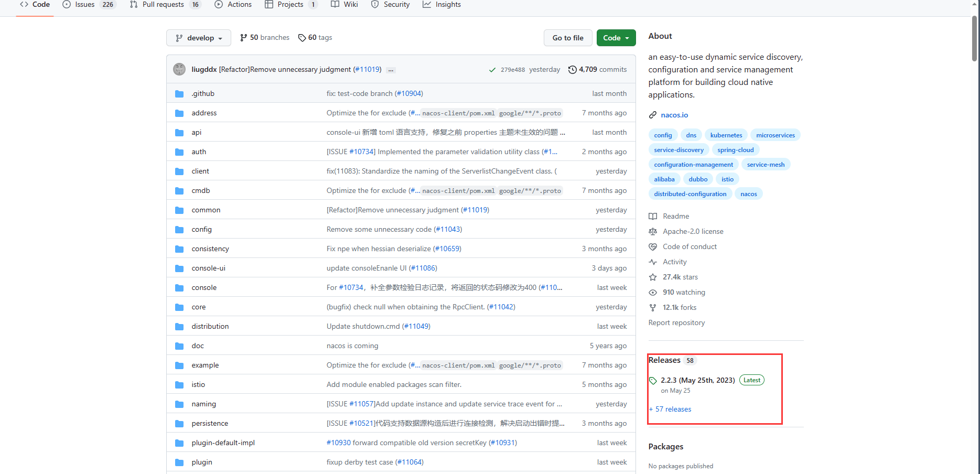980x474 pixels.
Task: Click the api folder icon
Action: pyautogui.click(x=179, y=132)
